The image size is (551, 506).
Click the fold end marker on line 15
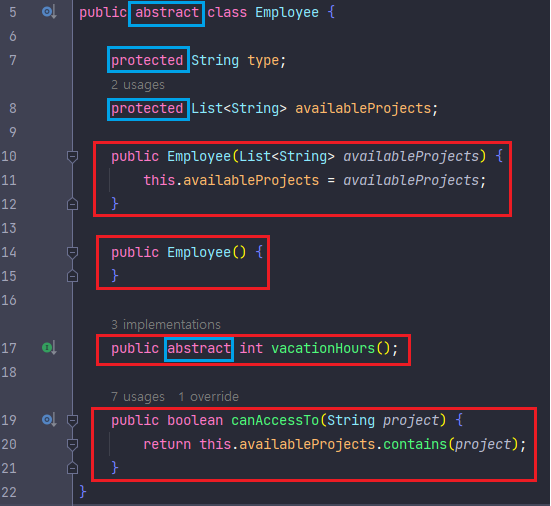72,276
